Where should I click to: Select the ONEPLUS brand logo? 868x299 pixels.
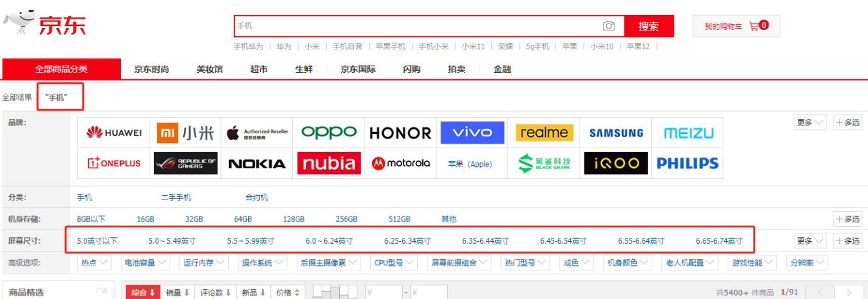pyautogui.click(x=114, y=163)
